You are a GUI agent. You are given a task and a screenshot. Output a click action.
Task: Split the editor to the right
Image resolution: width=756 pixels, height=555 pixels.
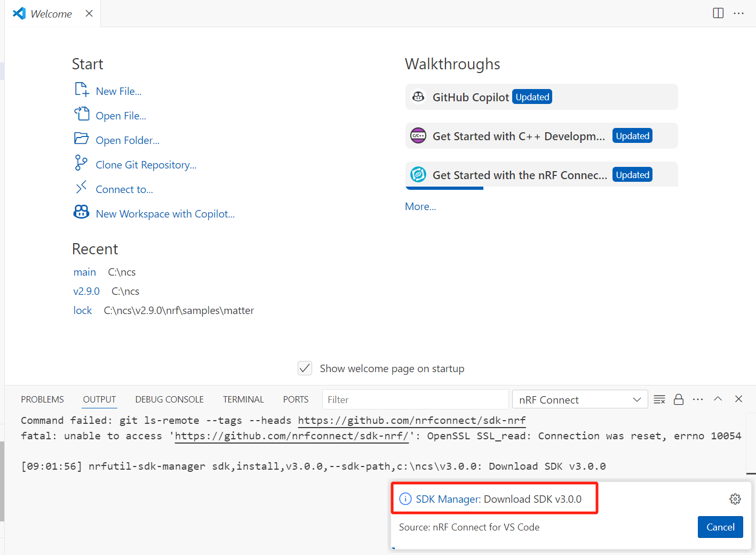coord(718,13)
